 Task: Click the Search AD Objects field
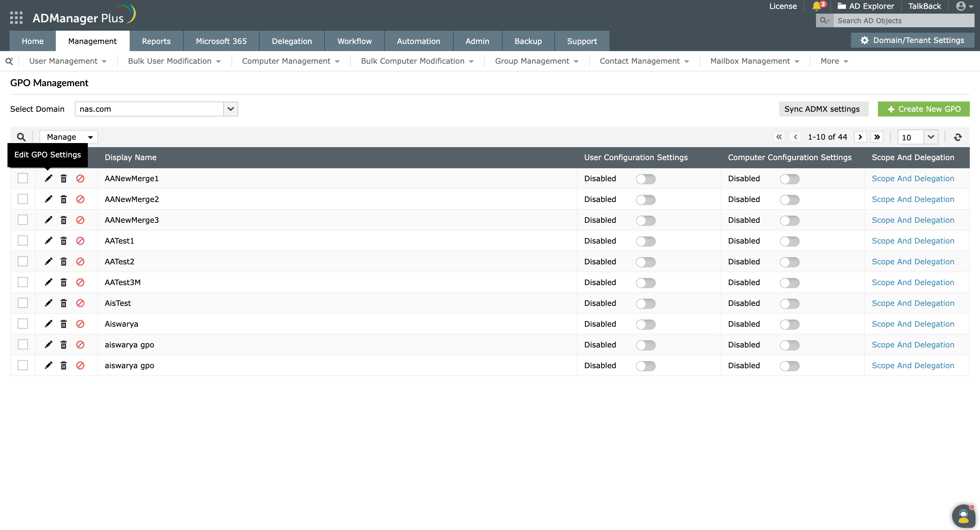click(x=903, y=20)
